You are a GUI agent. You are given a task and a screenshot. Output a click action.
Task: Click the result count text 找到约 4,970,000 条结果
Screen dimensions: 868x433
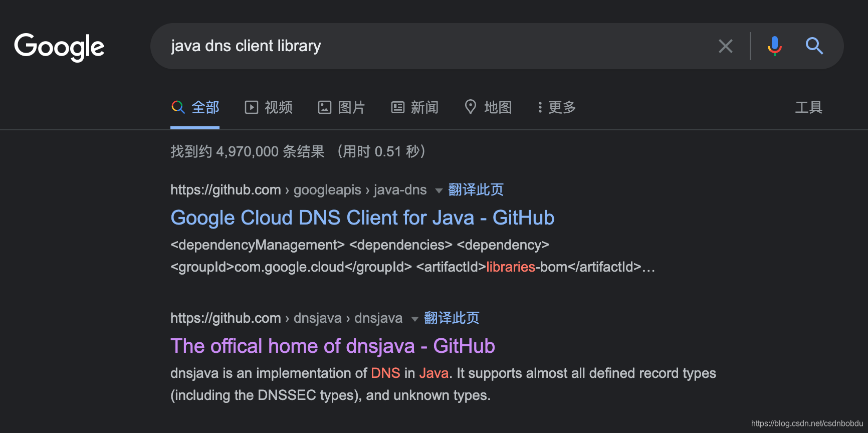(x=248, y=151)
